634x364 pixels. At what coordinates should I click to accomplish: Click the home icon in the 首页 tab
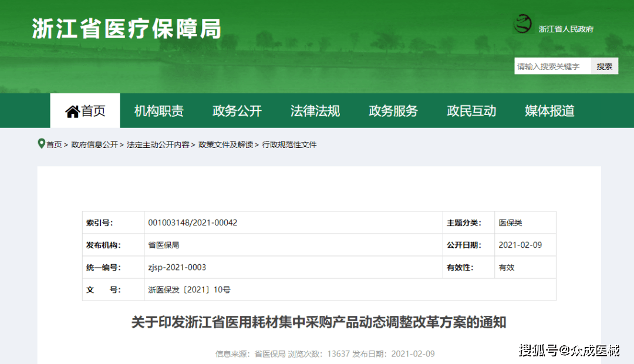click(72, 111)
